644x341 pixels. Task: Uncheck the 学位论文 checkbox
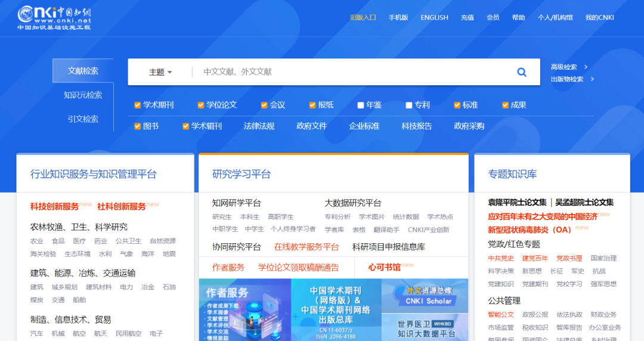[x=201, y=105]
